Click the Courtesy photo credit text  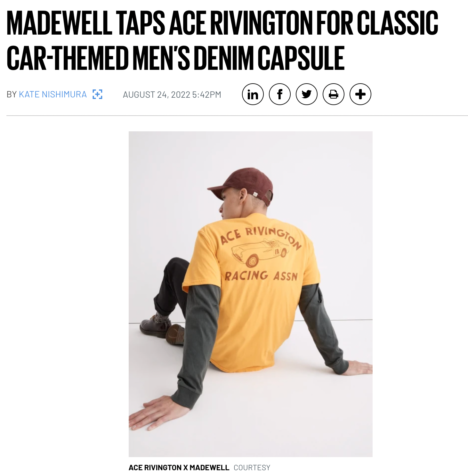point(252,468)
